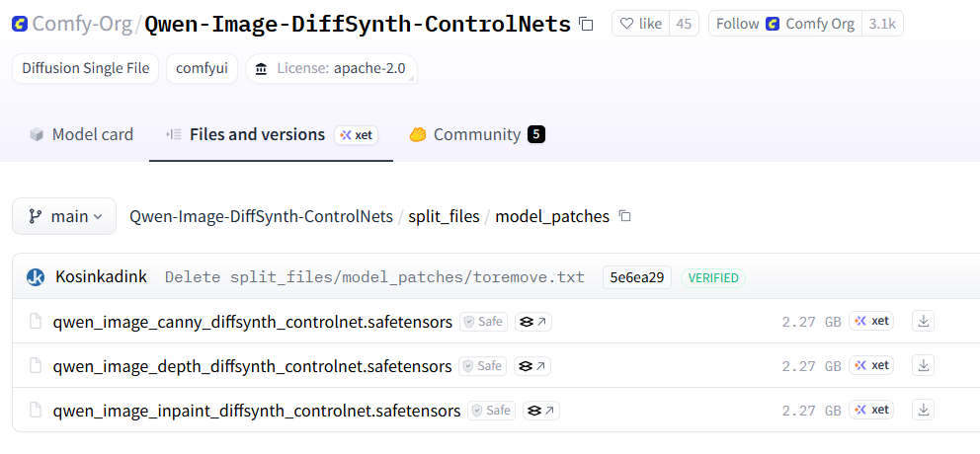Open qwen_image_canny_diffsynth_controlnet.safetensors file
Screen dimensions: 980x454
tap(253, 322)
